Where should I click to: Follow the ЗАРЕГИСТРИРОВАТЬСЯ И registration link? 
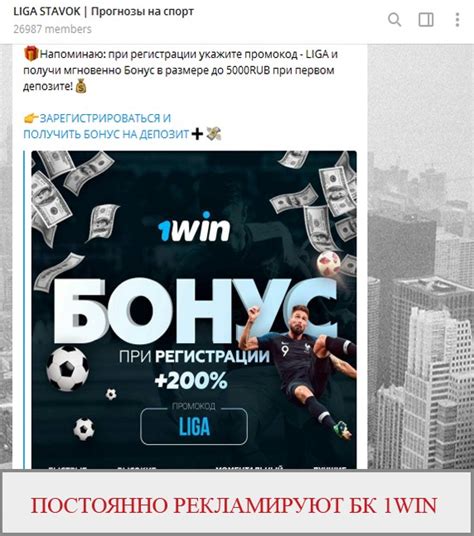(x=105, y=118)
